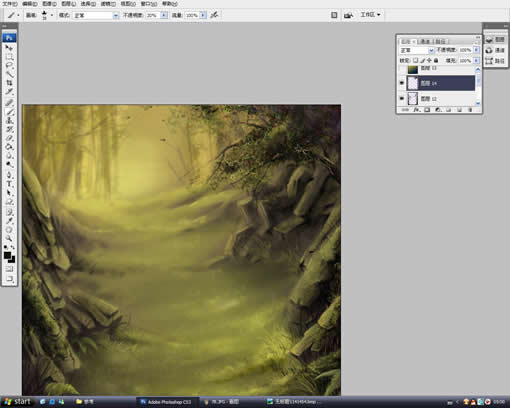Create a new layer from Layers panel
510x408 pixels.
click(459, 110)
